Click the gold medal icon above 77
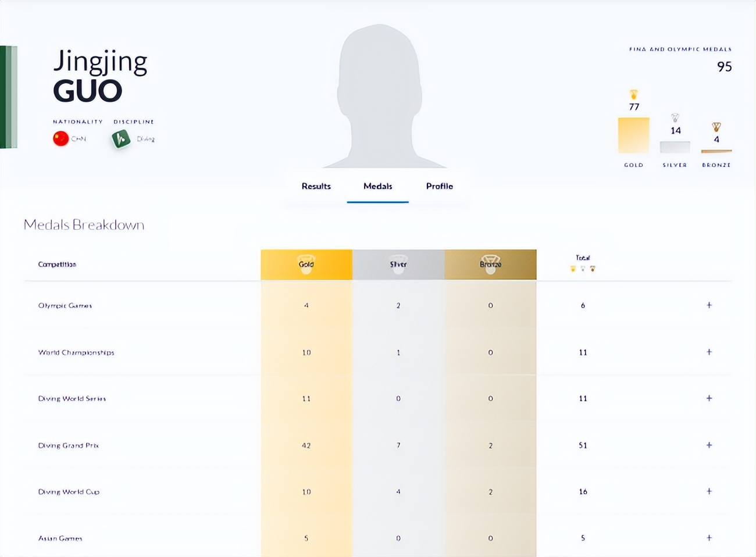 pos(634,94)
